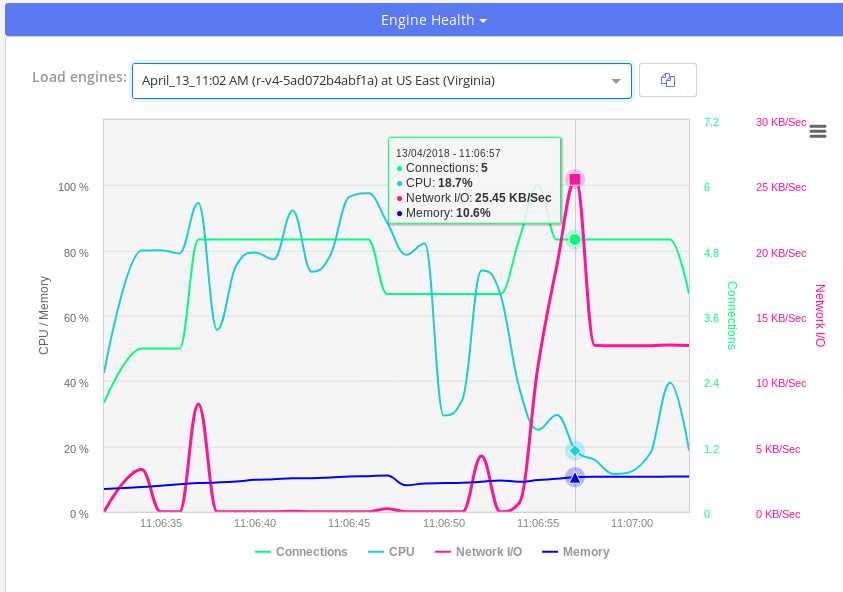
Task: Toggle the Connections series in legend
Action: pyautogui.click(x=301, y=552)
